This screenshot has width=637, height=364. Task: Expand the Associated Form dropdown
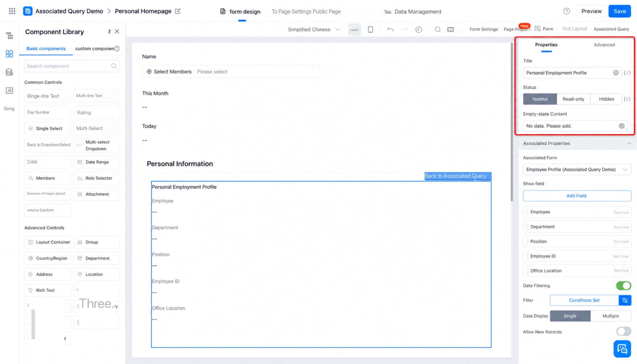[577, 169]
